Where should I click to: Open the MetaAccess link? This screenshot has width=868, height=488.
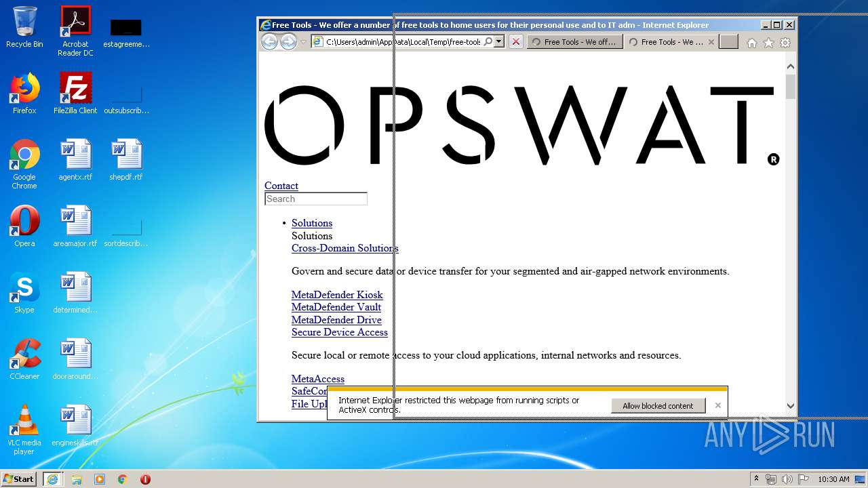pos(318,379)
